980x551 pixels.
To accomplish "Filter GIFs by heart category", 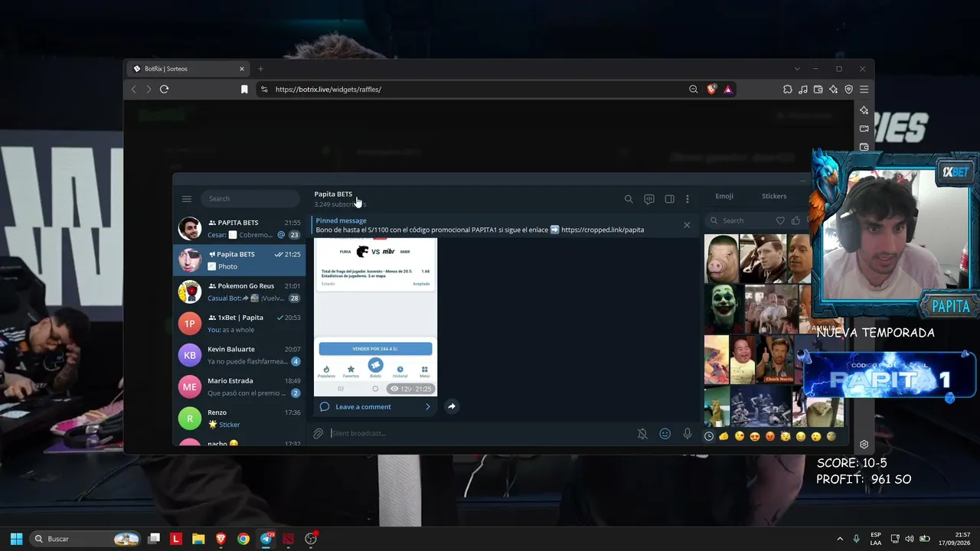I will (x=781, y=220).
